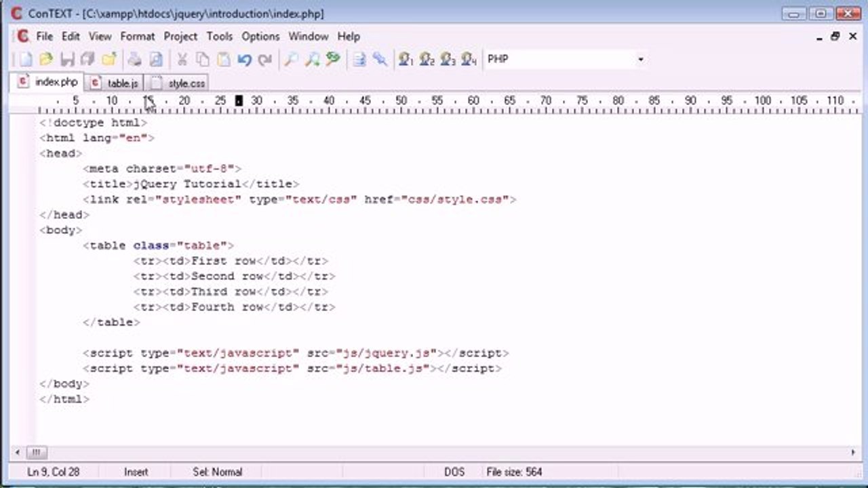Viewport: 868px width, 488px height.
Task: Click the meta charset line
Action: click(162, 169)
